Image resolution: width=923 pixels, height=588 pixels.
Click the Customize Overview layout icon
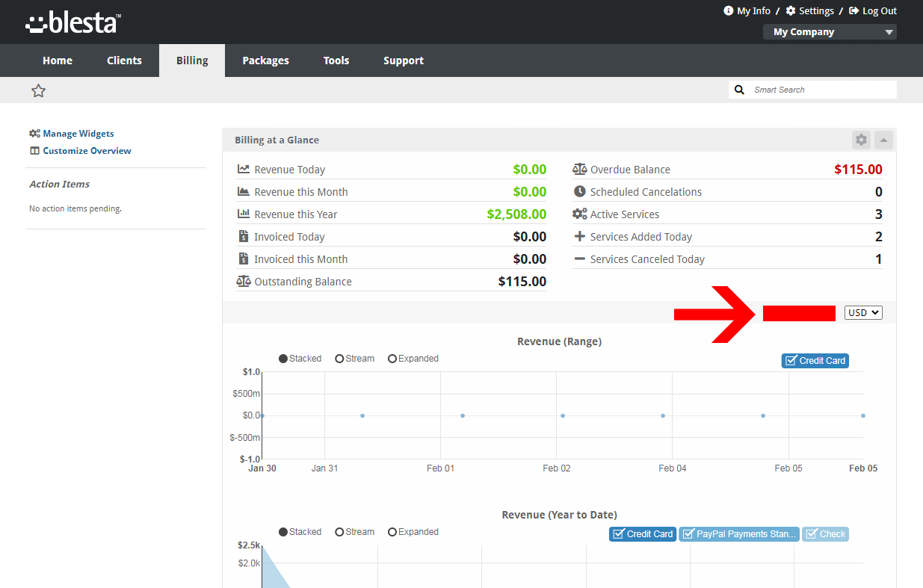coord(34,151)
